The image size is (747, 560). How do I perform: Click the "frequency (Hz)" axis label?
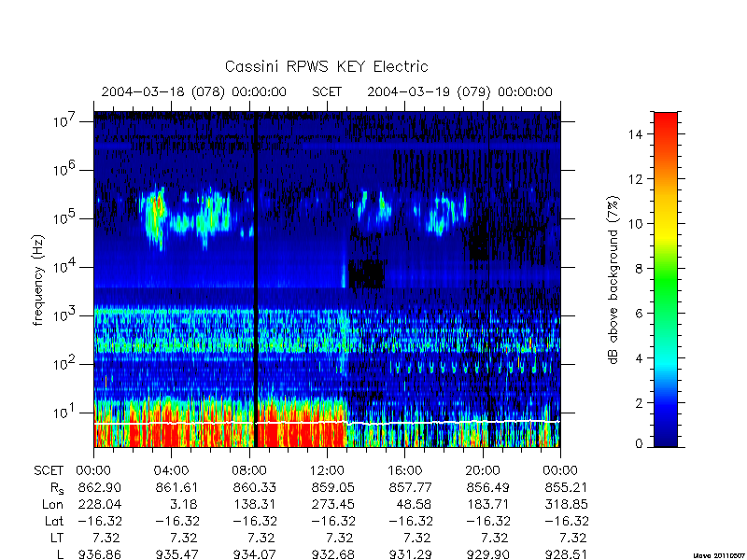tap(38, 281)
